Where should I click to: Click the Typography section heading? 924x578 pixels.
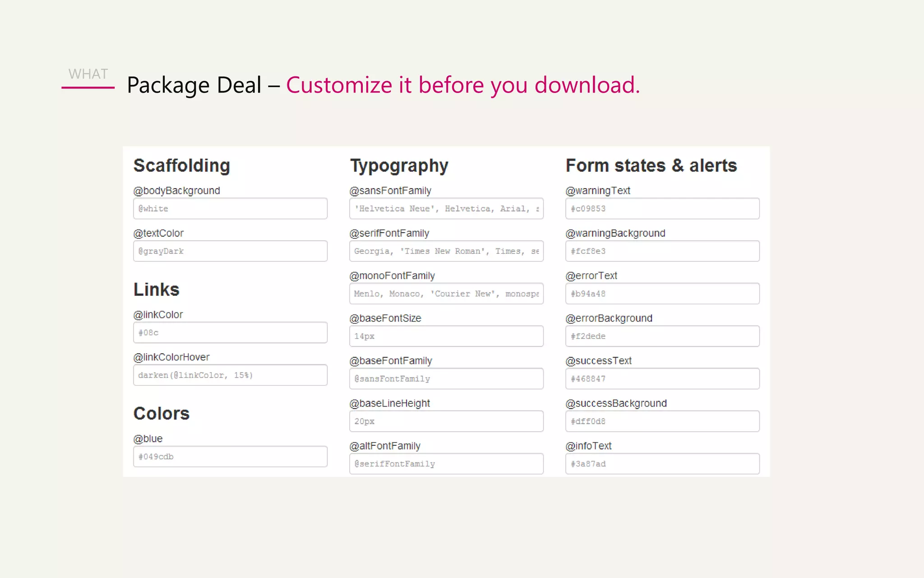point(399,167)
